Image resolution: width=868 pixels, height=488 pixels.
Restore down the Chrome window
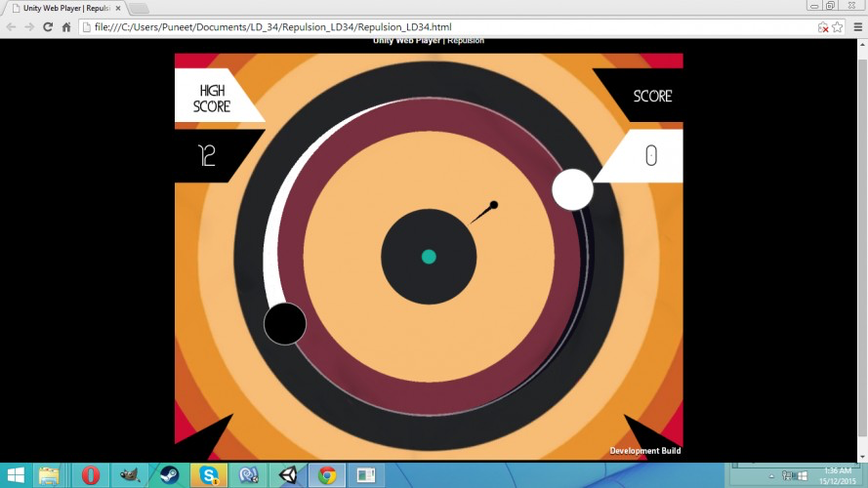[830, 6]
